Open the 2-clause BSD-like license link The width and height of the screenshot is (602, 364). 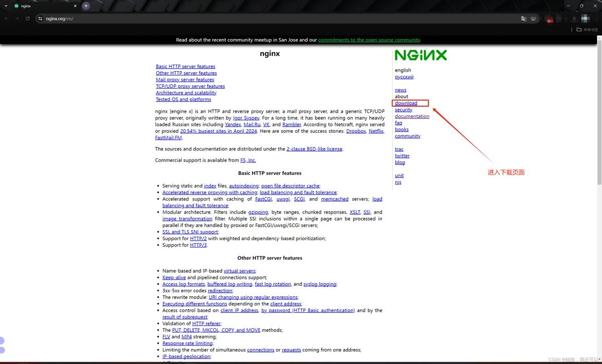pyautogui.click(x=314, y=149)
